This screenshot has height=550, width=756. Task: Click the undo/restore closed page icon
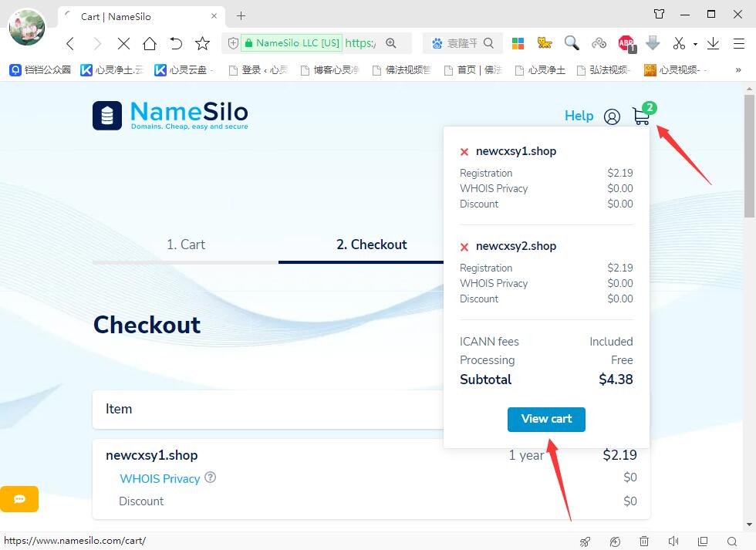pyautogui.click(x=176, y=44)
